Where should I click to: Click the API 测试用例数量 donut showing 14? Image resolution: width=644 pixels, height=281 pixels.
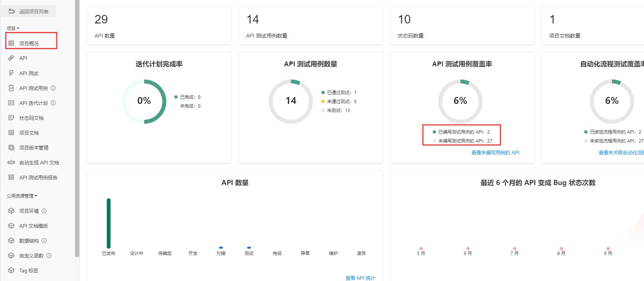(x=291, y=101)
